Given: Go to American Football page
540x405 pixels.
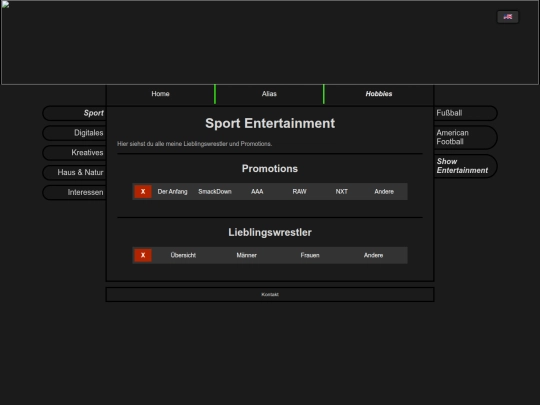Looking at the screenshot, I should click(466, 137).
